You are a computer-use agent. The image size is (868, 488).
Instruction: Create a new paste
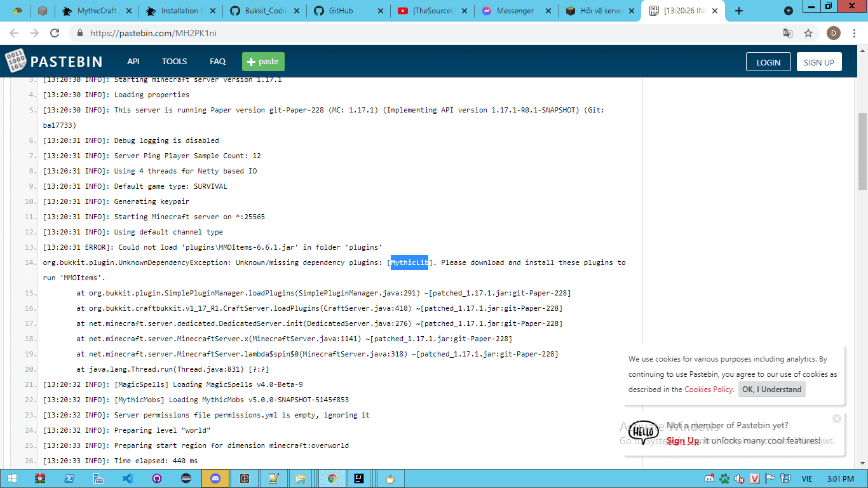click(x=263, y=62)
